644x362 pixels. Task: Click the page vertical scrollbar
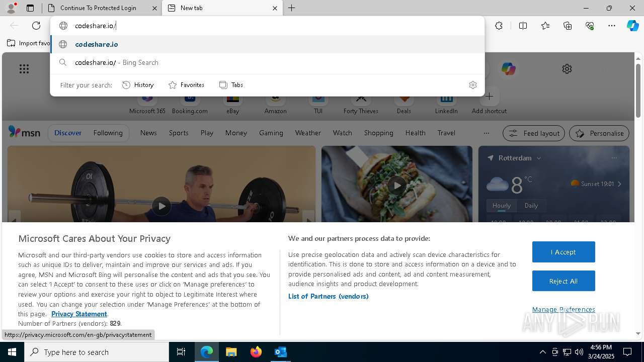(638, 91)
